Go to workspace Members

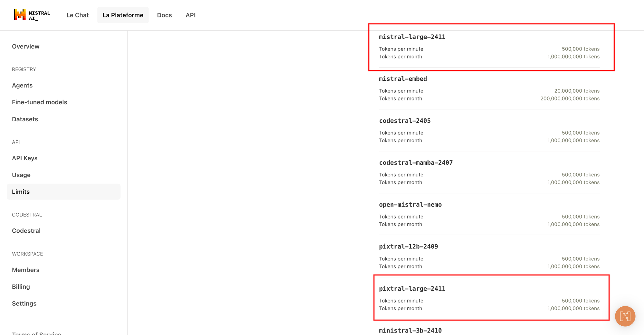(x=26, y=270)
